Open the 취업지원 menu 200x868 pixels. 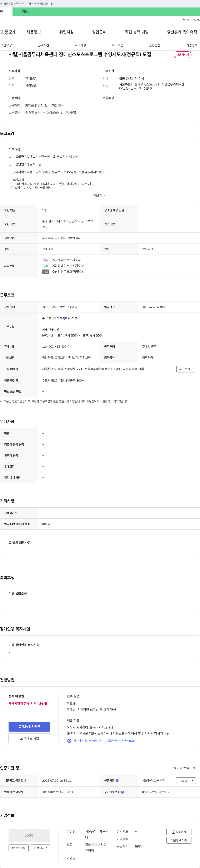(66, 32)
